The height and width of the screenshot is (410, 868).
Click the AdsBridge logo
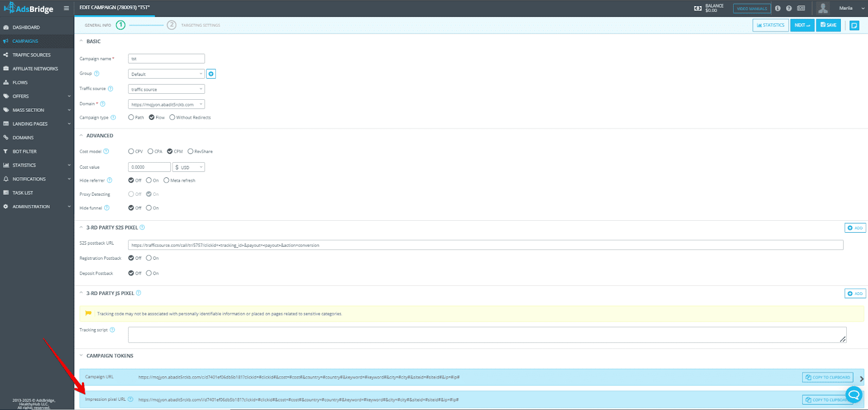pyautogui.click(x=29, y=8)
